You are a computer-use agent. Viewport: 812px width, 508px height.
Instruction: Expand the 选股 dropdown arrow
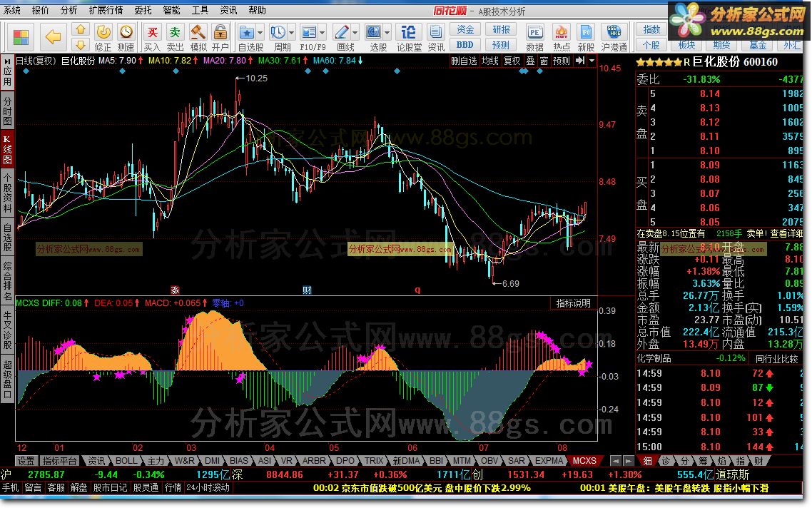point(387,33)
